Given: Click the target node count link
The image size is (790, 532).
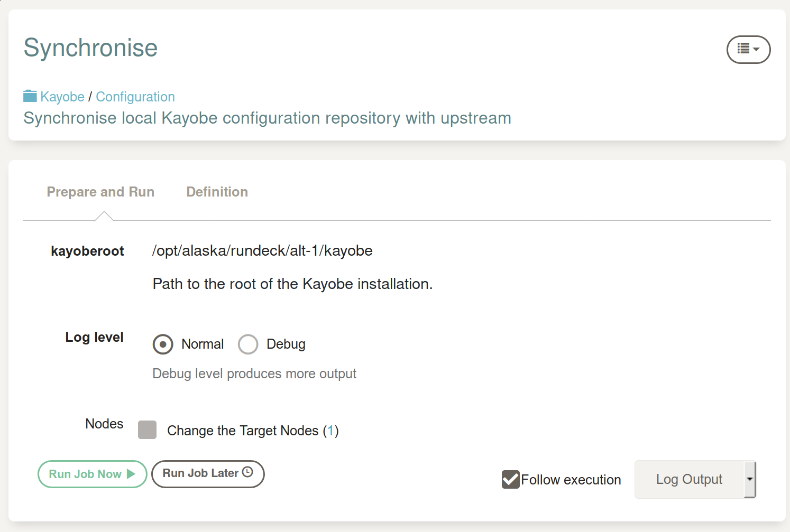Looking at the screenshot, I should [x=330, y=431].
